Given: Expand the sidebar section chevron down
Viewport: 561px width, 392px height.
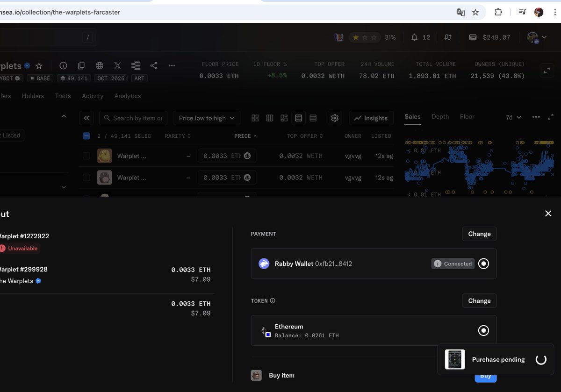Looking at the screenshot, I should coord(64,187).
